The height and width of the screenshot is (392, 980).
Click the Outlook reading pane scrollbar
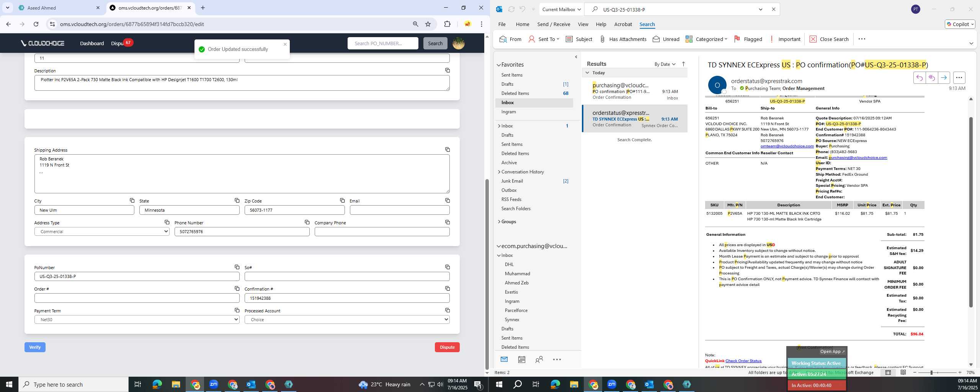970,212
